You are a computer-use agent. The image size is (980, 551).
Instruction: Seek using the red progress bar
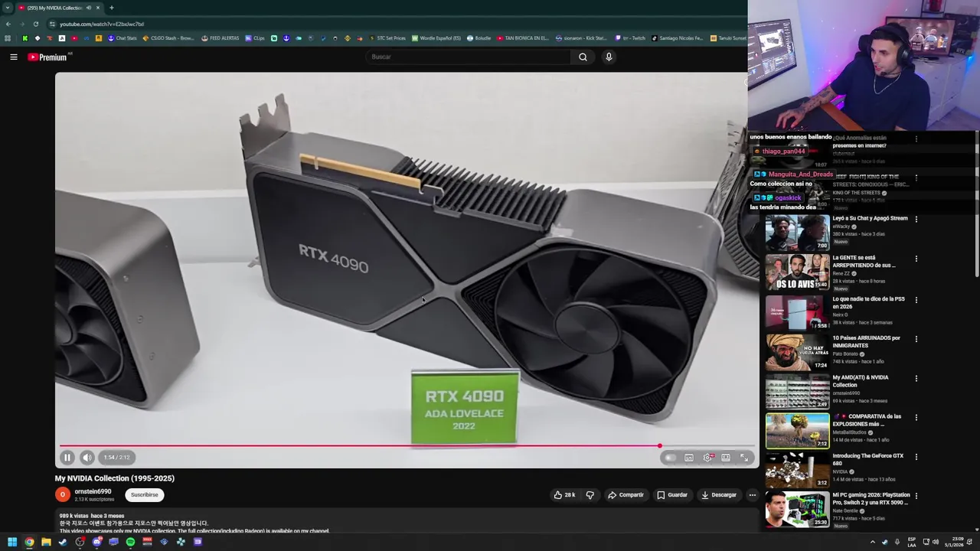coord(407,445)
